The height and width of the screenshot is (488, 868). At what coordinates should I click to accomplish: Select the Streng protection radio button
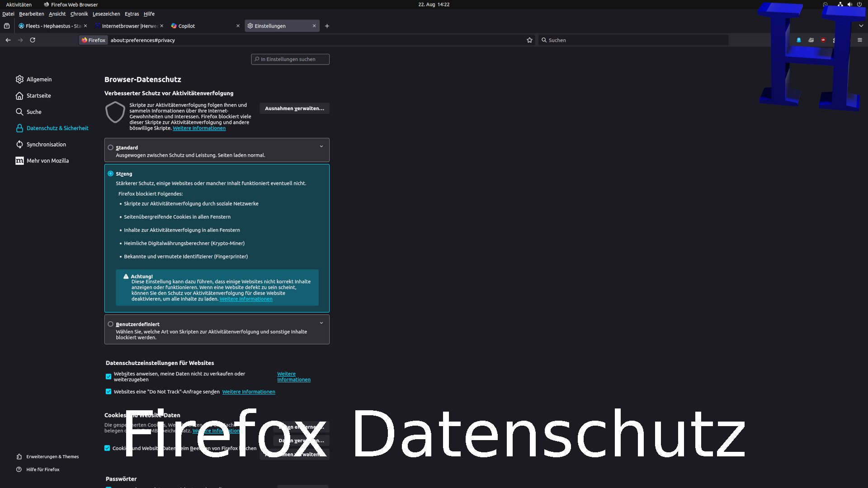(110, 174)
